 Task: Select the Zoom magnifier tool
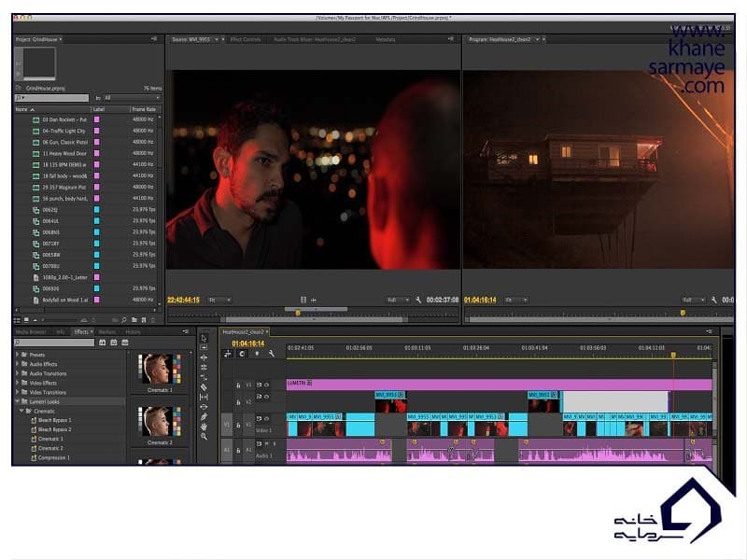(204, 437)
